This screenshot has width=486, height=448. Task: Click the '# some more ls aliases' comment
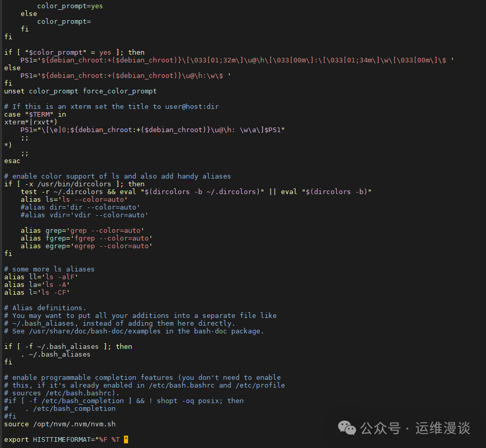(49, 269)
